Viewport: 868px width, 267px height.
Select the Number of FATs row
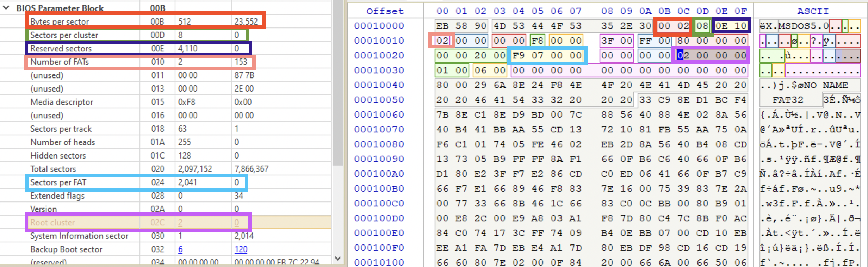point(166,62)
